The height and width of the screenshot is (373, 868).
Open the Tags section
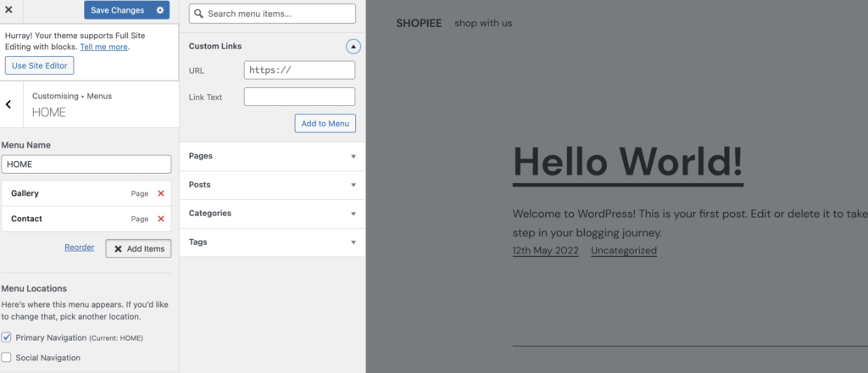(x=353, y=242)
